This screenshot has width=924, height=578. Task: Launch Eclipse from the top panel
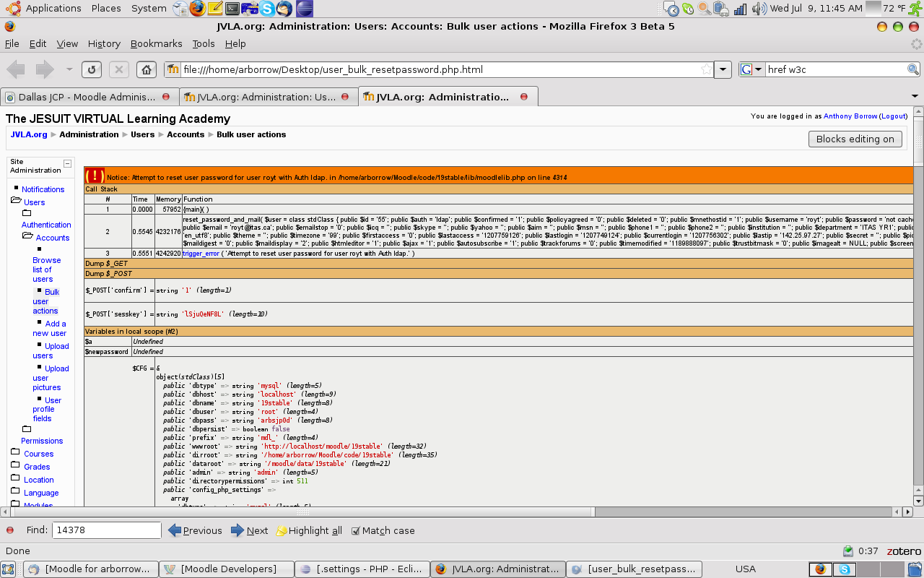click(x=305, y=9)
